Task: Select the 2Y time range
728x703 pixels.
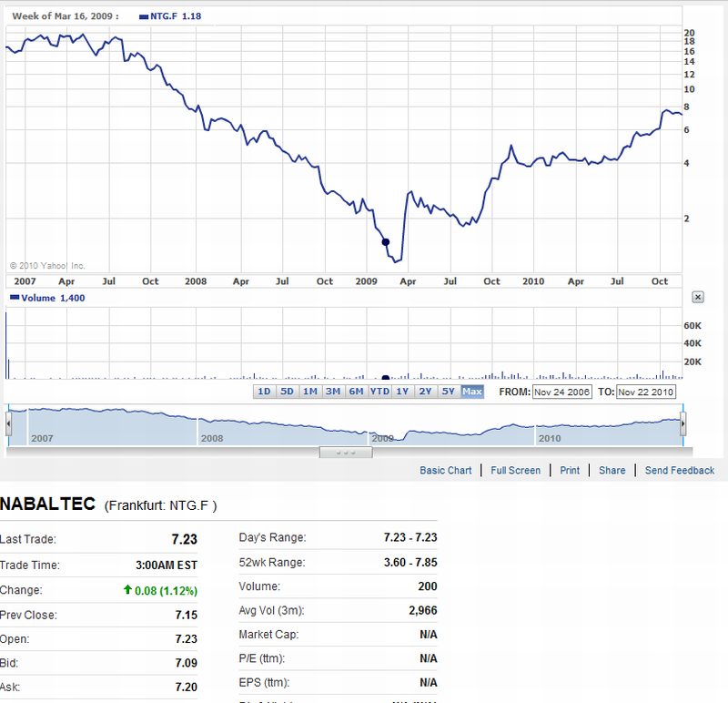Action: click(x=425, y=392)
